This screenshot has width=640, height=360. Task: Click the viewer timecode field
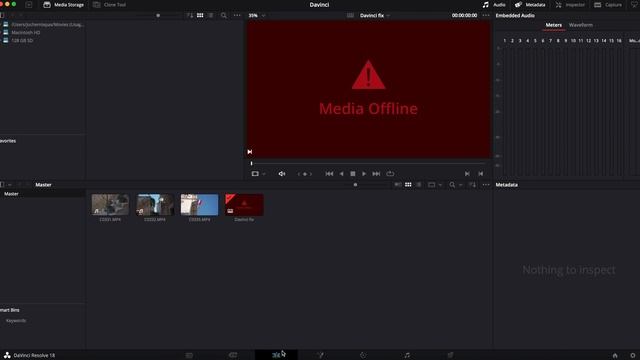pyautogui.click(x=464, y=16)
